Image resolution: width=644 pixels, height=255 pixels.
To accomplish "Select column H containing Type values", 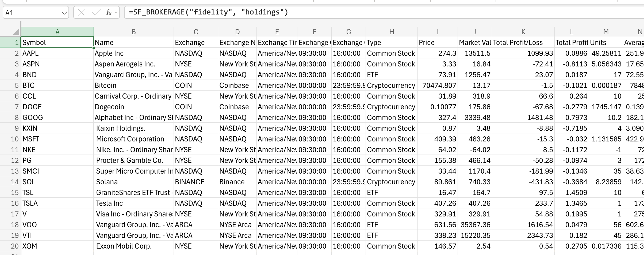I will (392, 31).
